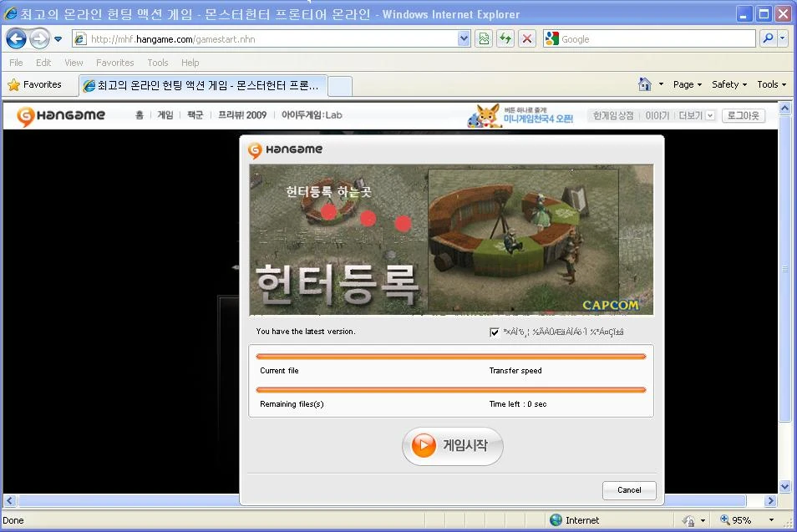The image size is (797, 532).
Task: Click the Favorites star button
Action: (x=34, y=85)
